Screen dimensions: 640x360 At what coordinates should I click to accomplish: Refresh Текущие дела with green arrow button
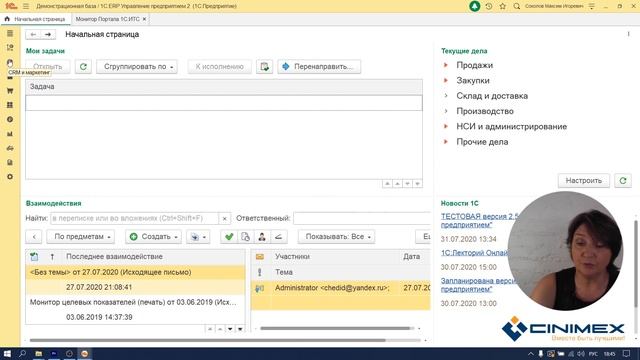[623, 180]
